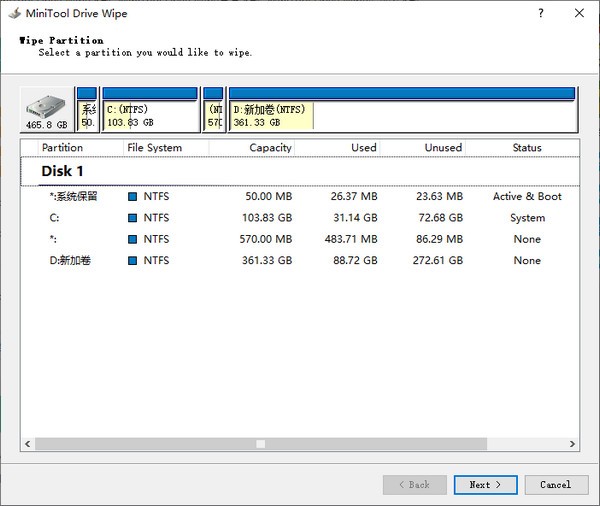Click the 361.33 GB capacity cell in table
This screenshot has height=506, width=600.
click(267, 261)
